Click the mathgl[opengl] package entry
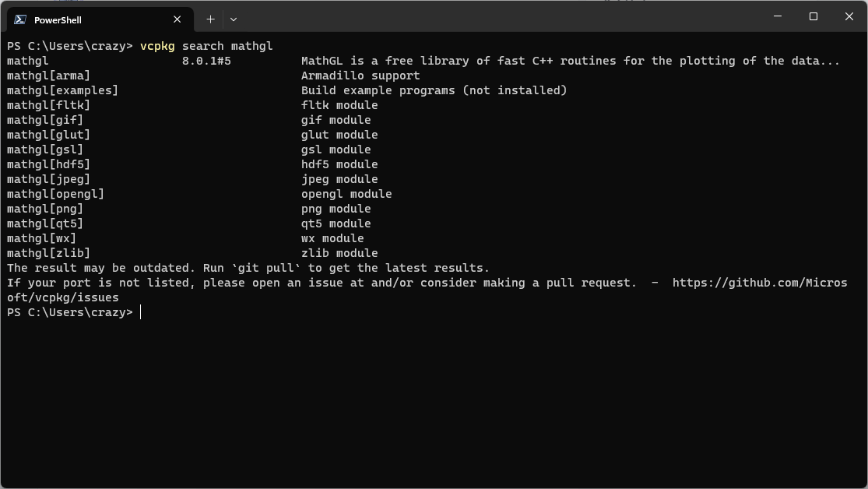The height and width of the screenshot is (489, 868). pyautogui.click(x=55, y=194)
